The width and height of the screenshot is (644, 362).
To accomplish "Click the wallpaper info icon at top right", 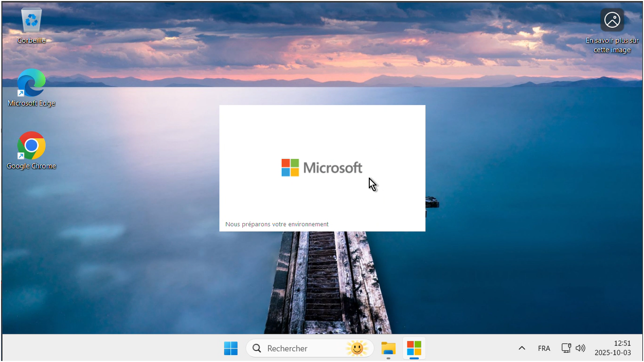I will (x=612, y=21).
